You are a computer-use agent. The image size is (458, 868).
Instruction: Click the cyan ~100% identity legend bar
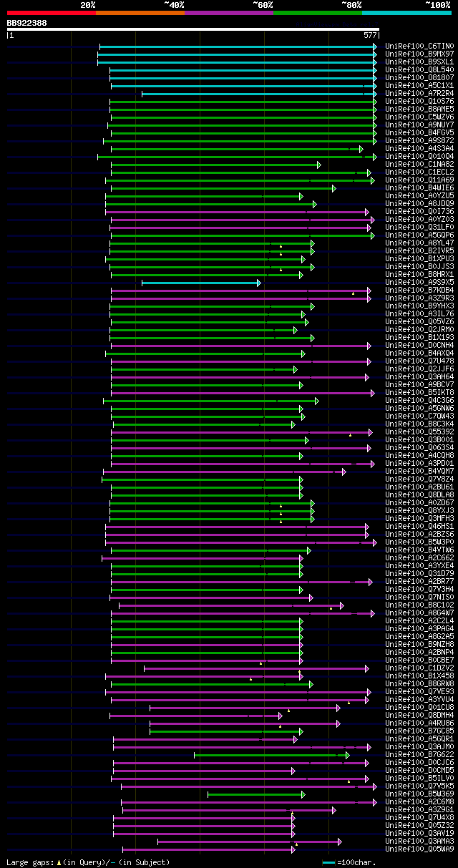pyautogui.click(x=406, y=12)
